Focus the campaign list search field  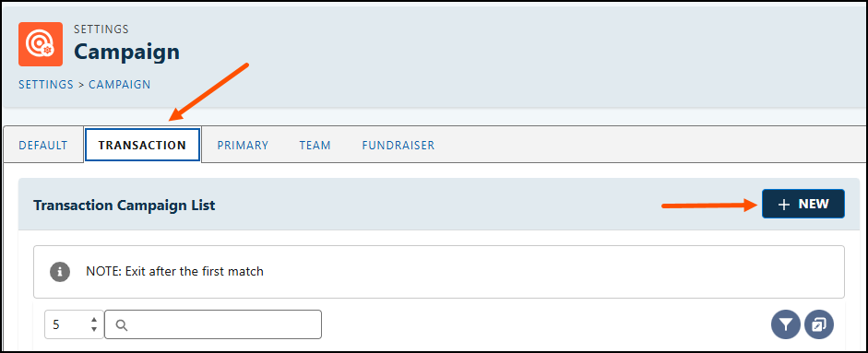pyautogui.click(x=213, y=324)
